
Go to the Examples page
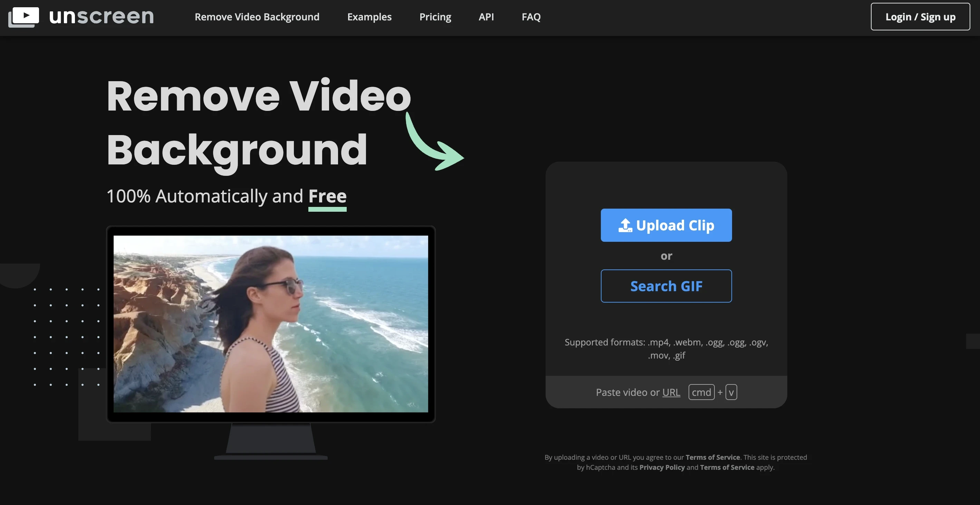click(369, 17)
